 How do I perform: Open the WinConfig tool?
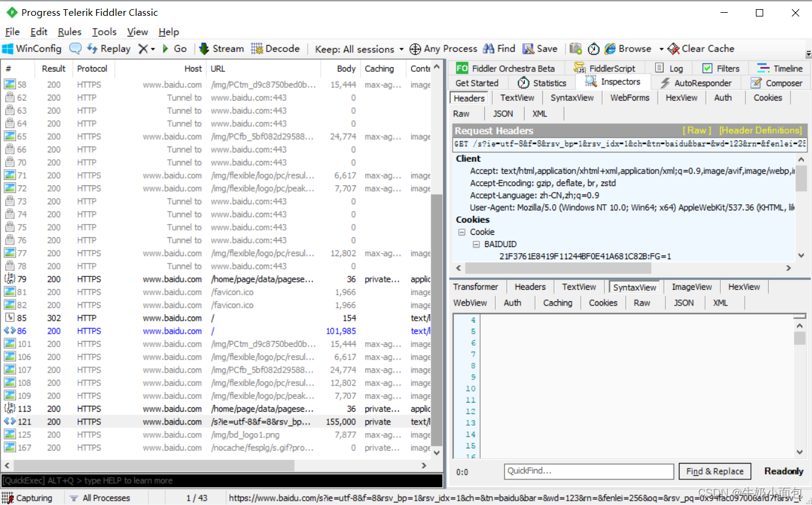tap(31, 48)
